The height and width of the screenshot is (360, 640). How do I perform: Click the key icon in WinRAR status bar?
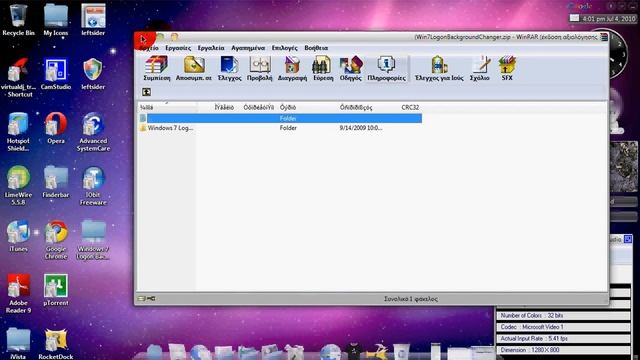(x=151, y=299)
